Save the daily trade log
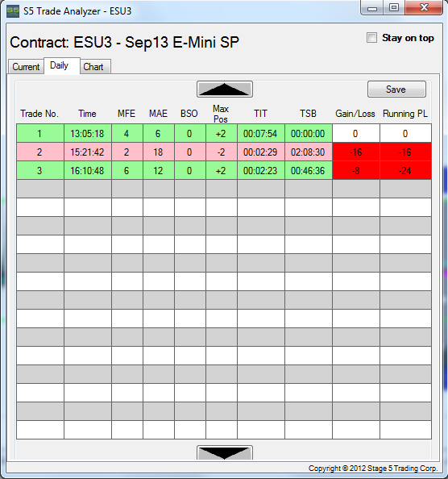Image resolution: width=448 pixels, height=479 pixels. (x=396, y=90)
